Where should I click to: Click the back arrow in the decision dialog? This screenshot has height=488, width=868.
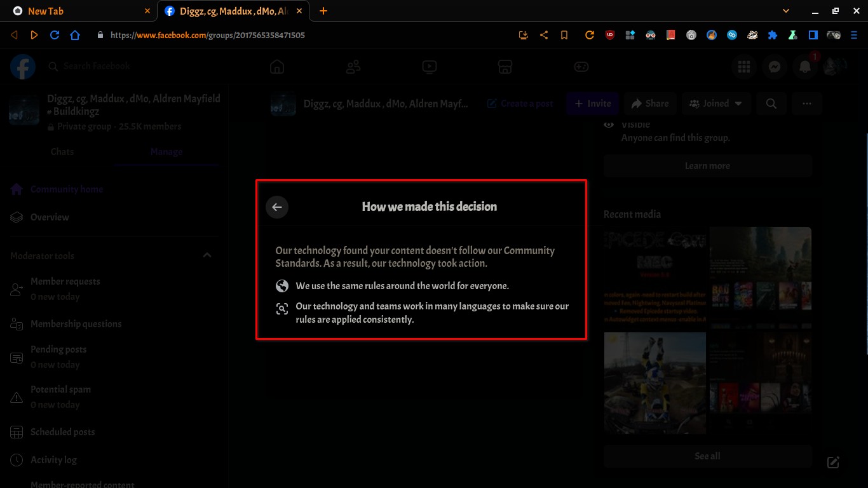pos(277,207)
